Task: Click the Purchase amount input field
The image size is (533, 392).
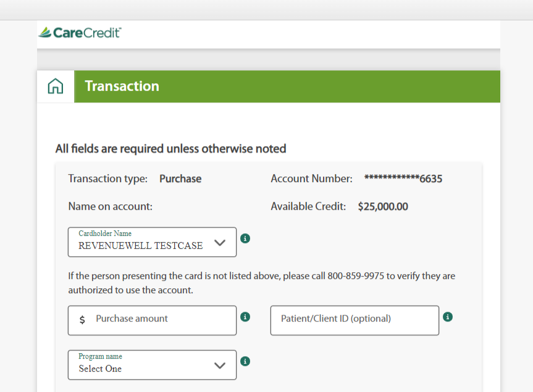Action: [153, 320]
